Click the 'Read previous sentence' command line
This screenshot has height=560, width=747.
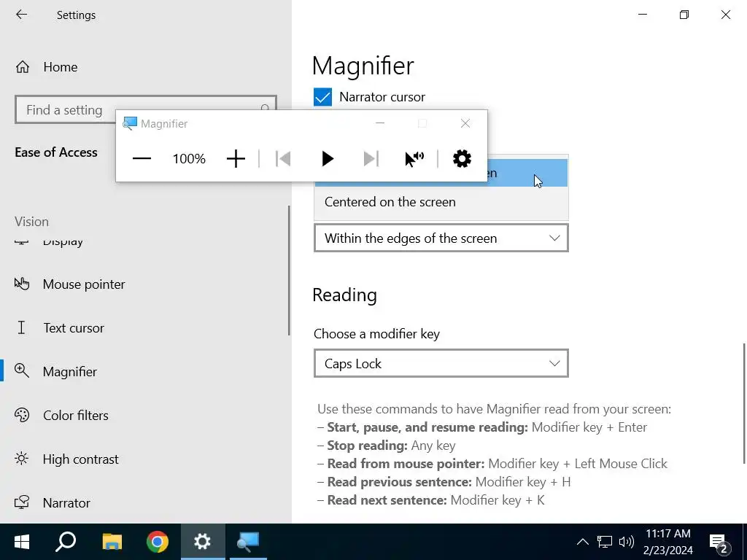[444, 482]
